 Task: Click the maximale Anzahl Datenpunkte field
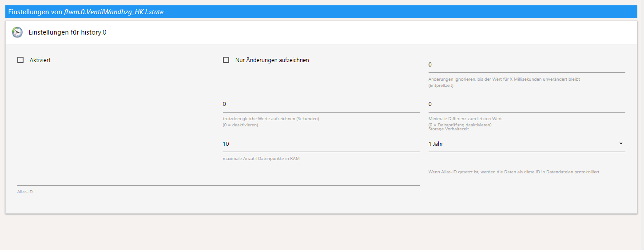[321, 144]
